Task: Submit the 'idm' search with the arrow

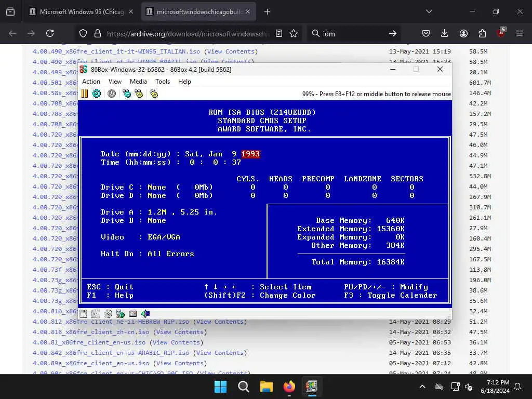Action: coord(393,33)
